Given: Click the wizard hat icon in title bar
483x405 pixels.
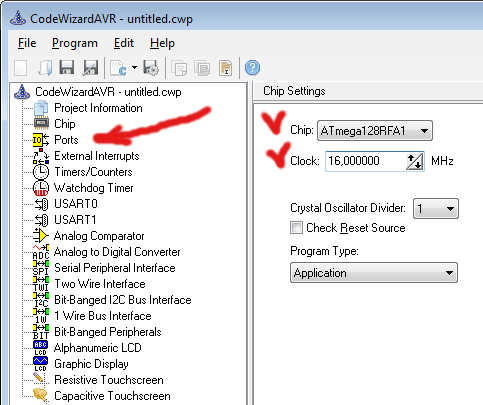Looking at the screenshot, I should pos(18,18).
